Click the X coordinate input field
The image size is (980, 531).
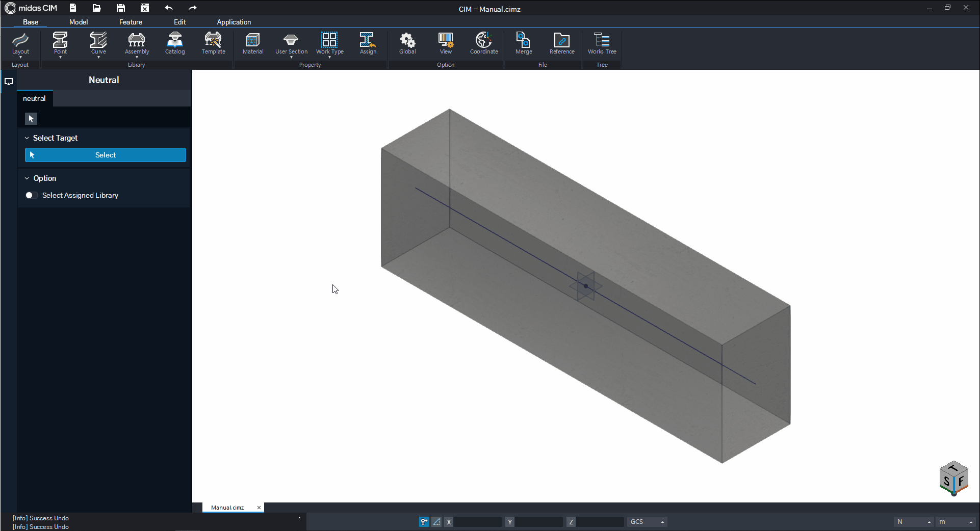click(x=477, y=522)
